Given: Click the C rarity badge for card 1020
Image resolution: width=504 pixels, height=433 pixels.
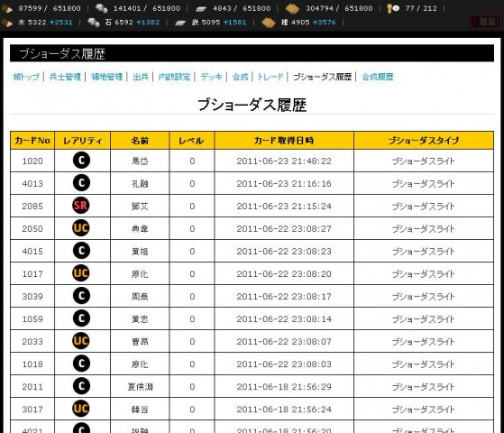Looking at the screenshot, I should [81, 161].
